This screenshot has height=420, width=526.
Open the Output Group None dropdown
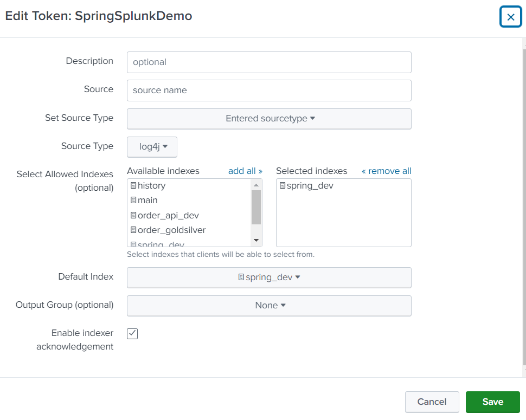point(269,305)
